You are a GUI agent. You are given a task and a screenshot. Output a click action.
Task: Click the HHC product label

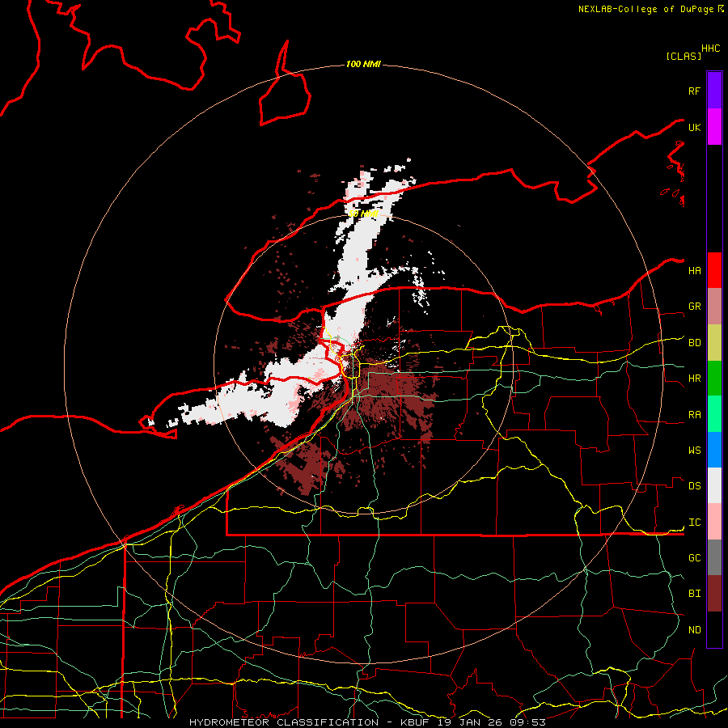coord(711,49)
